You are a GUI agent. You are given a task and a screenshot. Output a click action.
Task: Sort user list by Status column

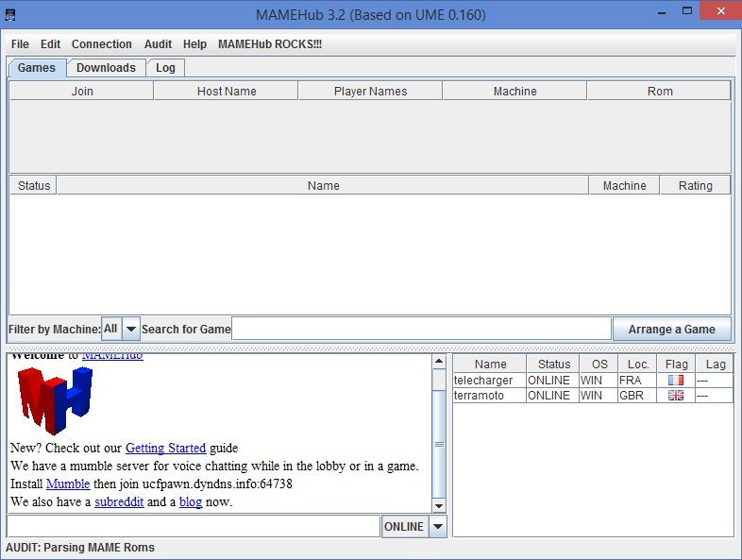pos(553,364)
